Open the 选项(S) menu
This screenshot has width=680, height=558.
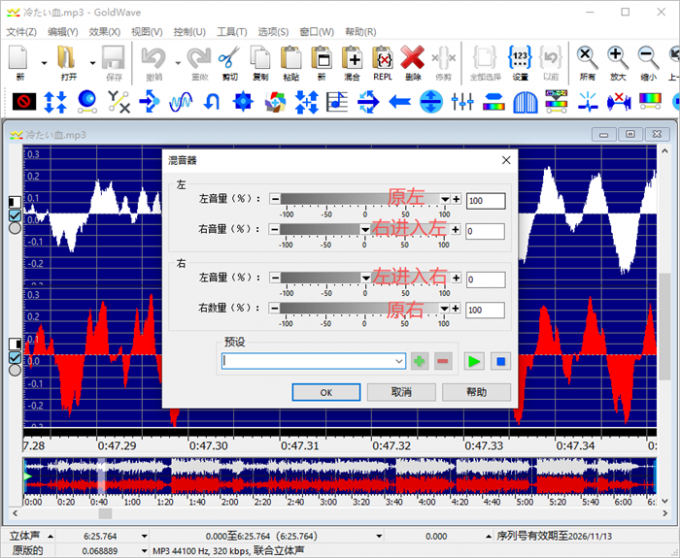(273, 32)
